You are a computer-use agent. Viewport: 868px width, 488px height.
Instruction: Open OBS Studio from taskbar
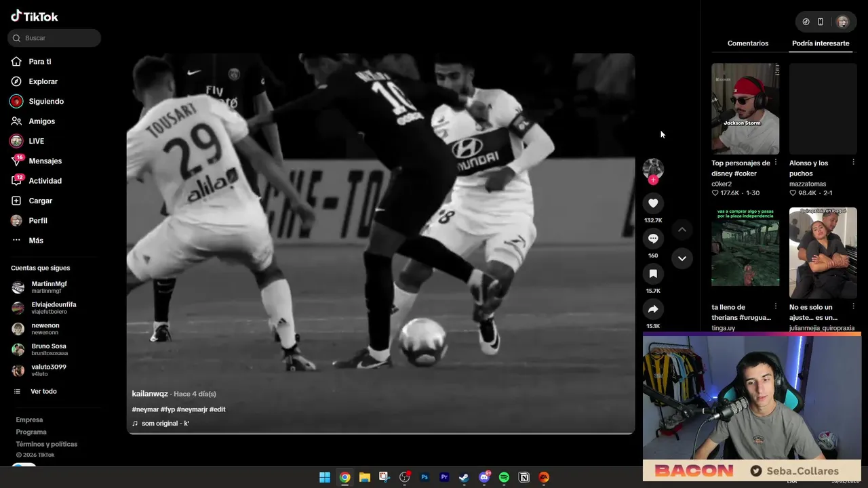point(405,477)
